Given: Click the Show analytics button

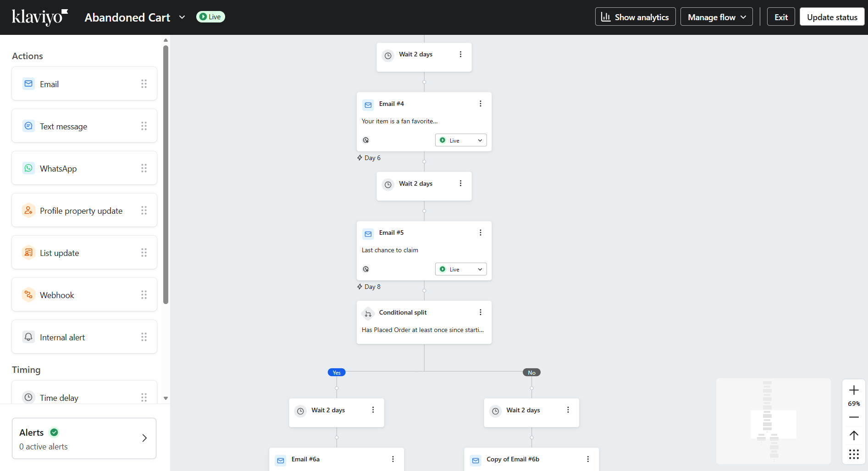Looking at the screenshot, I should [x=635, y=17].
